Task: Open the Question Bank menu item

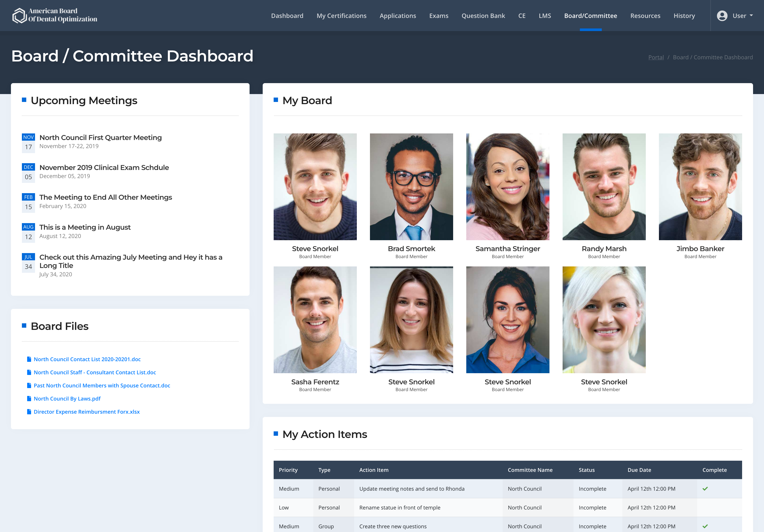Action: [483, 16]
